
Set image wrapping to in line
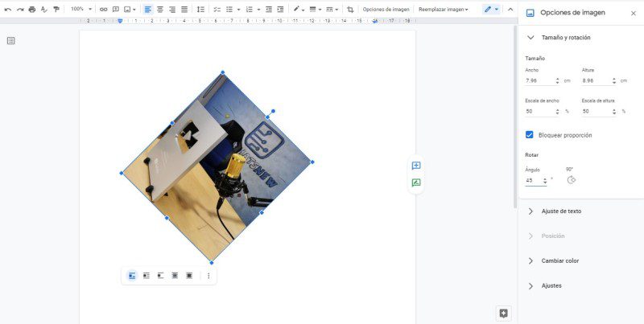(132, 276)
